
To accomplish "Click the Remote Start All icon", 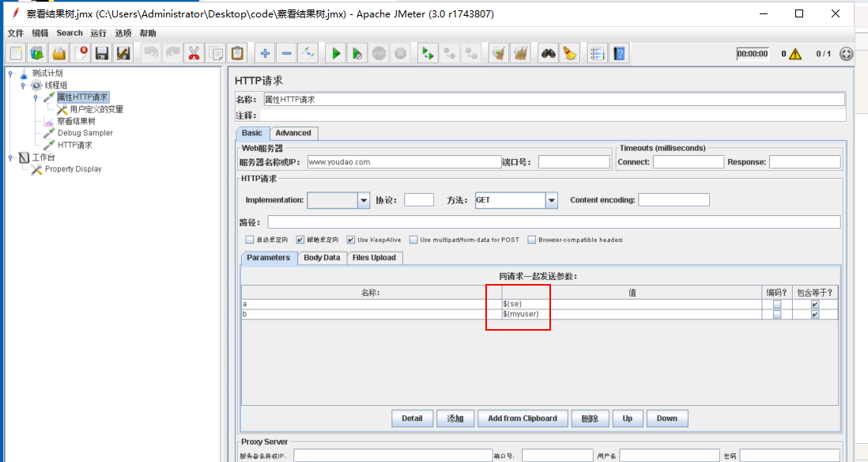I will (x=428, y=53).
